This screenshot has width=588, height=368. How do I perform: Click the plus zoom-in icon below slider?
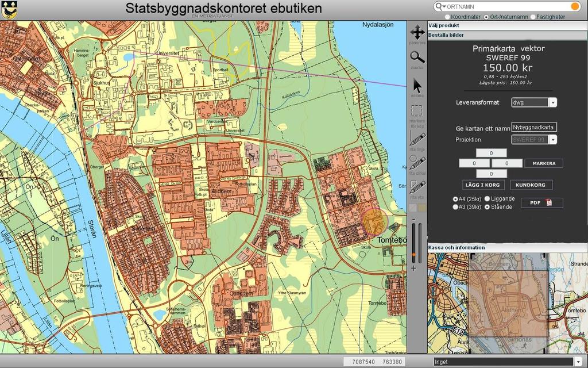413,268
